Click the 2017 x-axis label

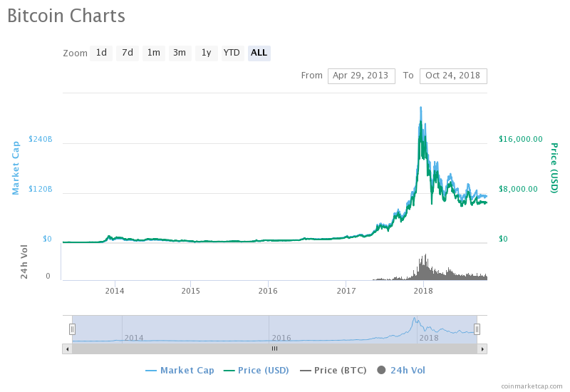click(346, 291)
